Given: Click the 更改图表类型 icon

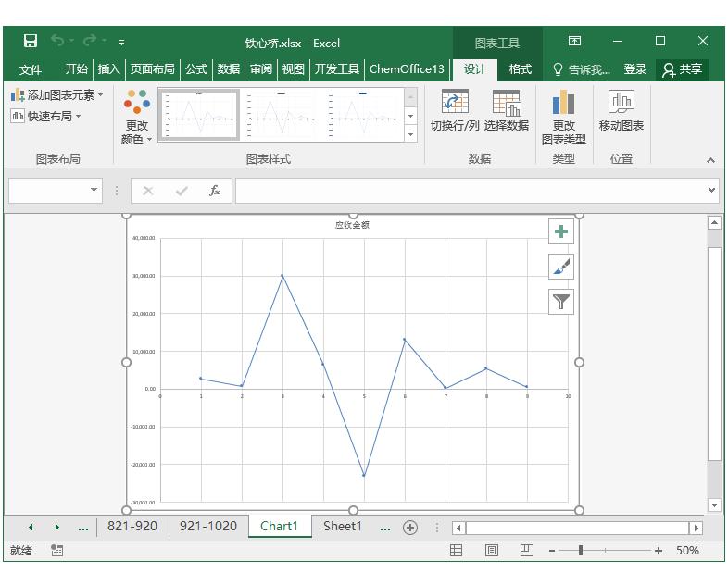Looking at the screenshot, I should point(564,117).
